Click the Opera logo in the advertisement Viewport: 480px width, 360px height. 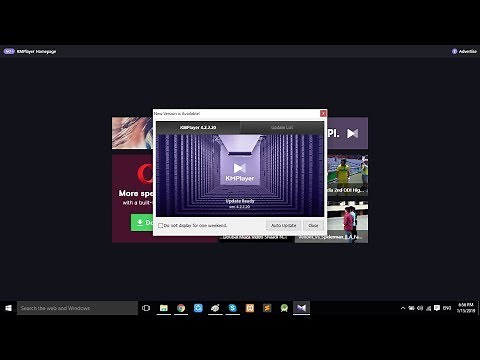click(x=145, y=173)
